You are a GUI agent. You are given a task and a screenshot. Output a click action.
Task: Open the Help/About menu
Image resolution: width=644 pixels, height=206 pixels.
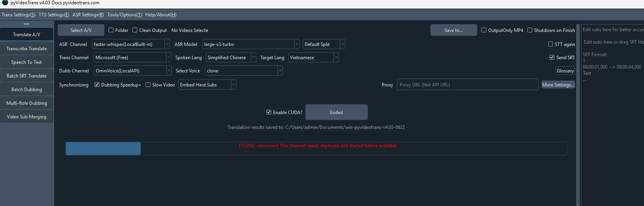(x=161, y=15)
